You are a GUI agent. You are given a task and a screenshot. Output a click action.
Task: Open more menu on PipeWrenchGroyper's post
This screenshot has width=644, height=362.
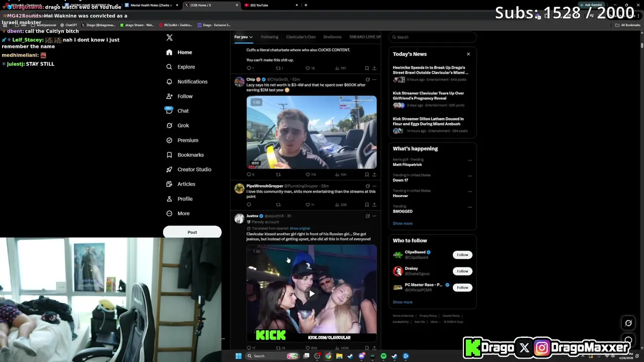click(x=374, y=186)
